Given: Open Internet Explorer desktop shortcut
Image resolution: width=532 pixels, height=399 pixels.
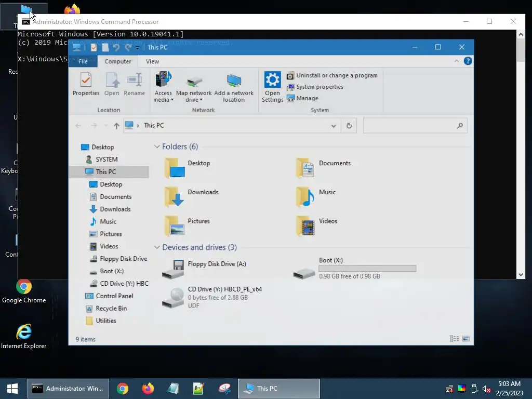Looking at the screenshot, I should (x=24, y=337).
